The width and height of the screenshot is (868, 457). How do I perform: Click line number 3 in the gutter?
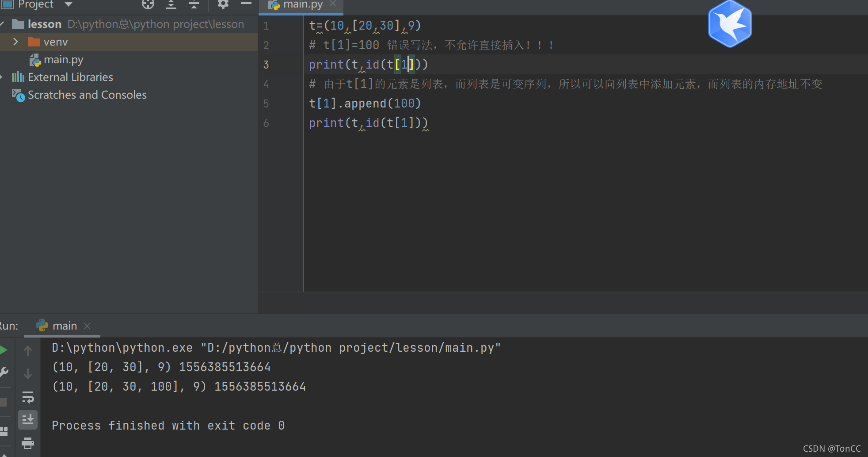(x=266, y=65)
